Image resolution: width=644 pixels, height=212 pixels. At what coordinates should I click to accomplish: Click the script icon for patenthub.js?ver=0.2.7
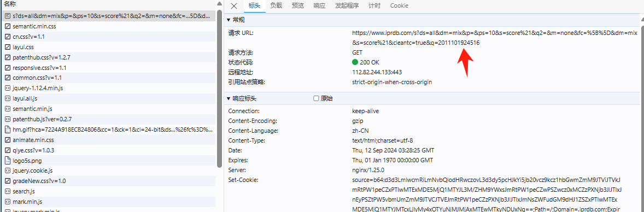[x=8, y=119]
